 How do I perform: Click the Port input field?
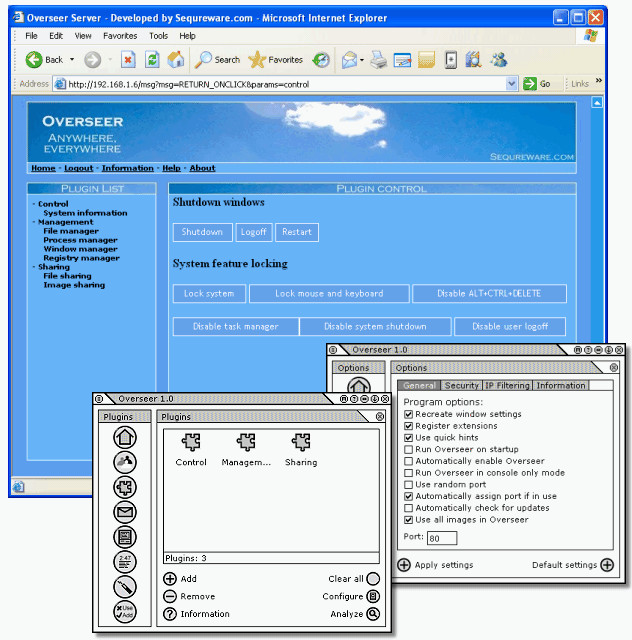point(442,538)
